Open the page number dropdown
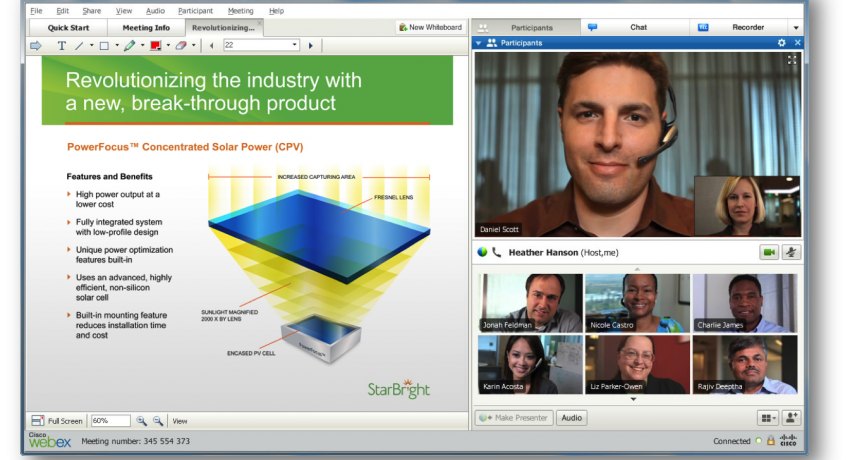The image size is (850, 460). point(295,45)
